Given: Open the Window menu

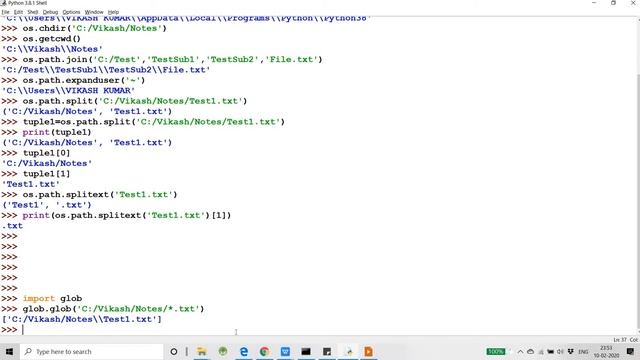Looking at the screenshot, I should click(x=94, y=12).
